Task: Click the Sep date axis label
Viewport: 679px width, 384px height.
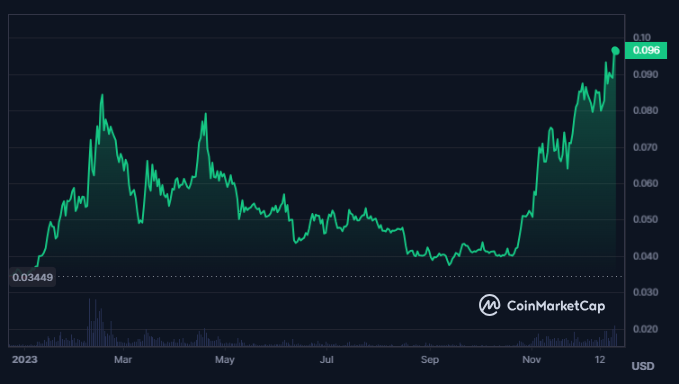Action: click(430, 359)
